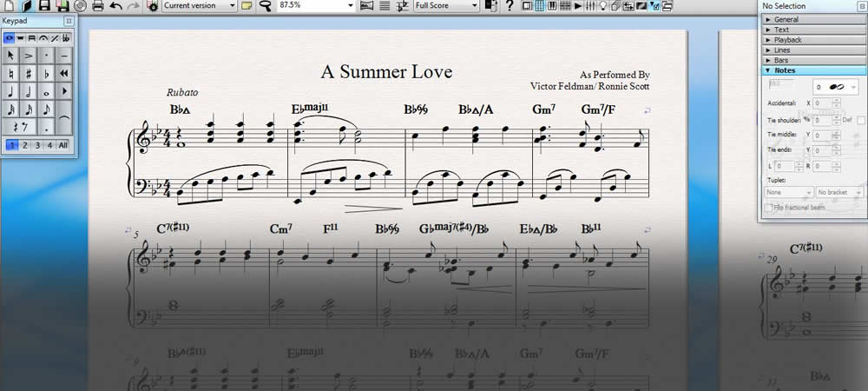Image resolution: width=868 pixels, height=391 pixels.
Task: Redo the undone action
Action: click(134, 5)
